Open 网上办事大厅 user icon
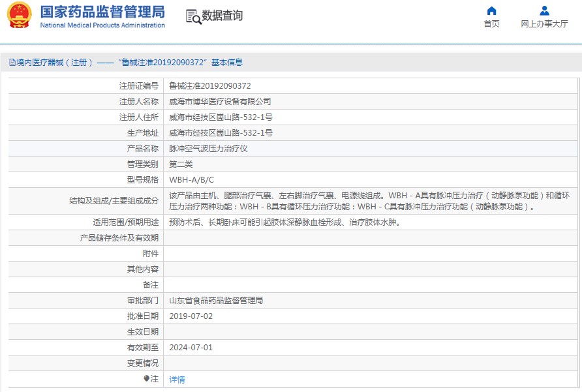 click(545, 10)
